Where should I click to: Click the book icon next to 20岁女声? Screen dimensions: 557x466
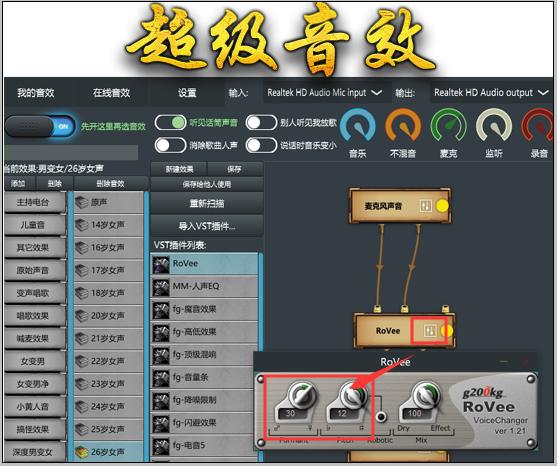tap(82, 316)
